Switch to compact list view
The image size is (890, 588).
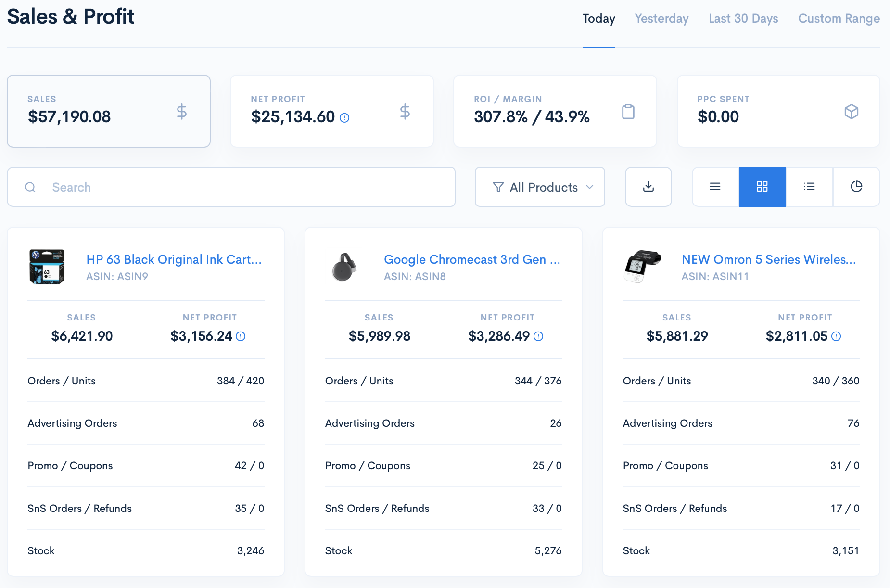pyautogui.click(x=715, y=187)
